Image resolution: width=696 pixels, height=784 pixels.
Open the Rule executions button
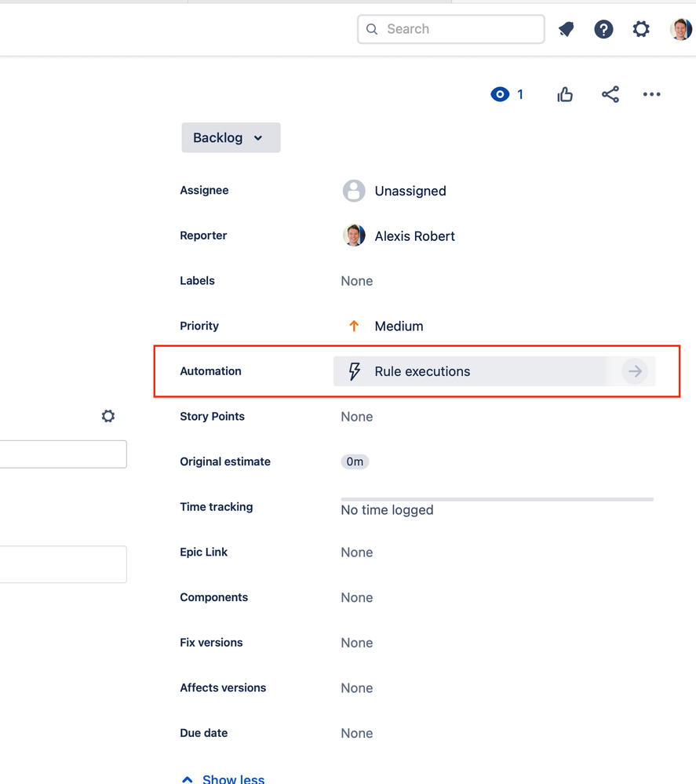[494, 371]
